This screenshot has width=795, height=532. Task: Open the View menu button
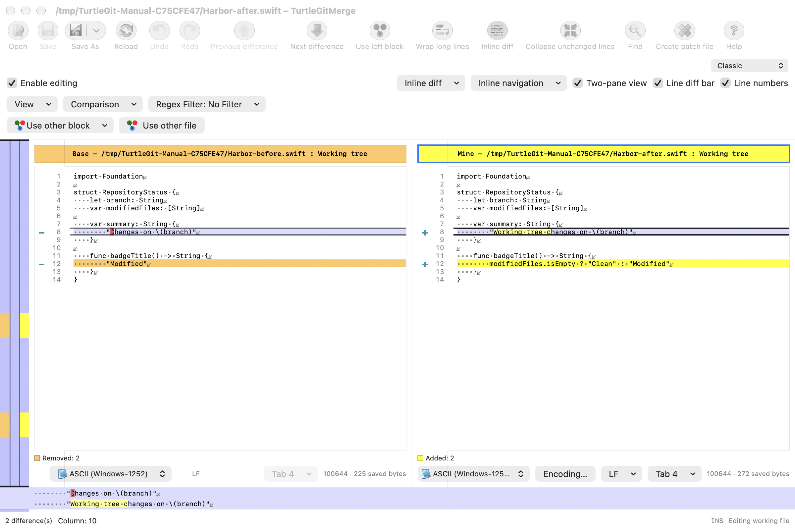[32, 104]
